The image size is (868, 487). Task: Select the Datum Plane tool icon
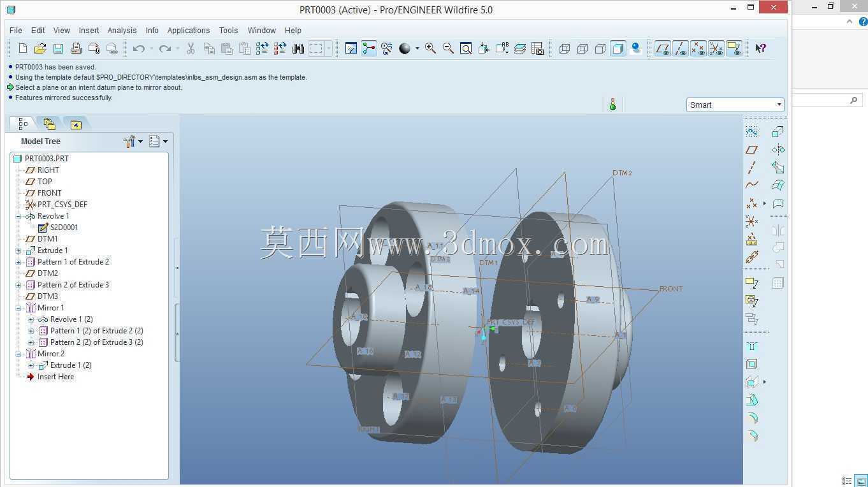click(x=752, y=150)
